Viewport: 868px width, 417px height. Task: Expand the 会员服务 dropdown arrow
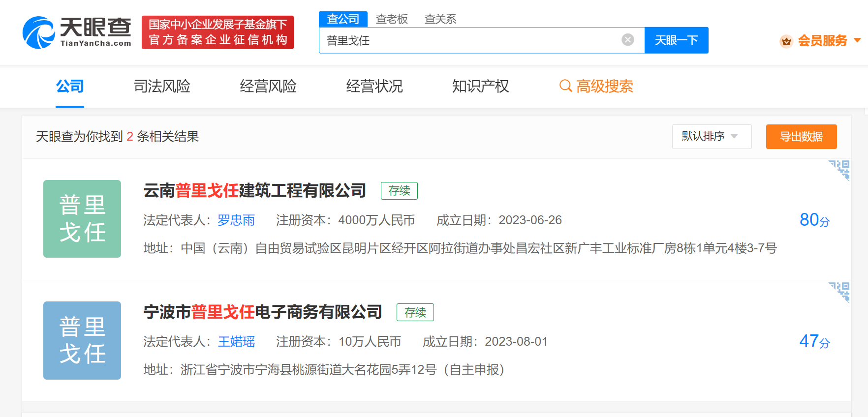coord(857,40)
